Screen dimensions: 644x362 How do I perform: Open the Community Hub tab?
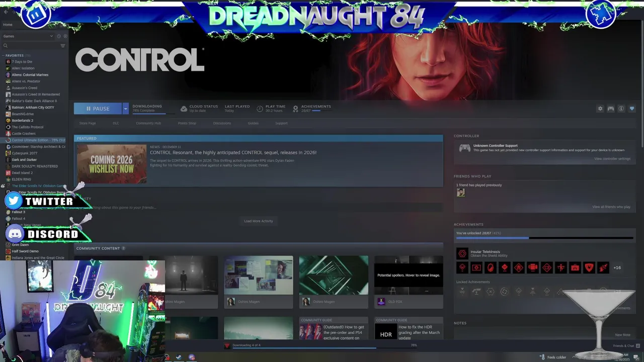tap(148, 123)
